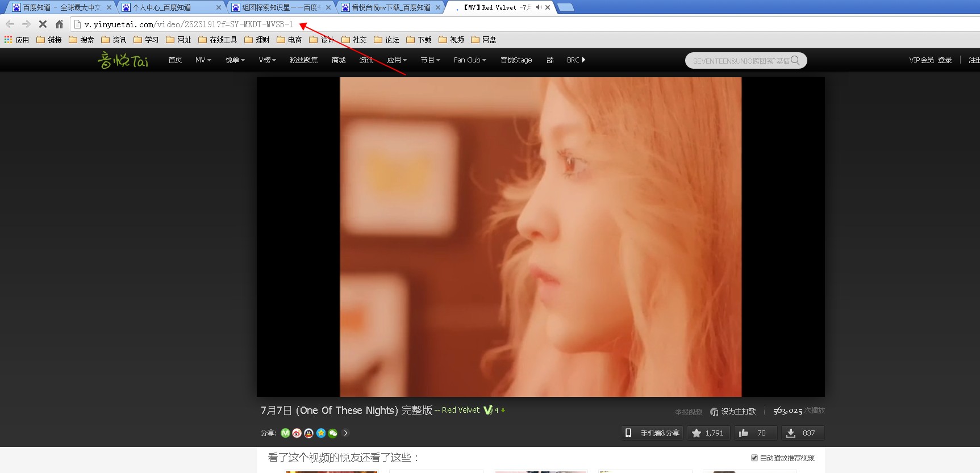Image resolution: width=980 pixels, height=473 pixels.
Task: Expand the MV dropdown menu
Action: (x=203, y=60)
